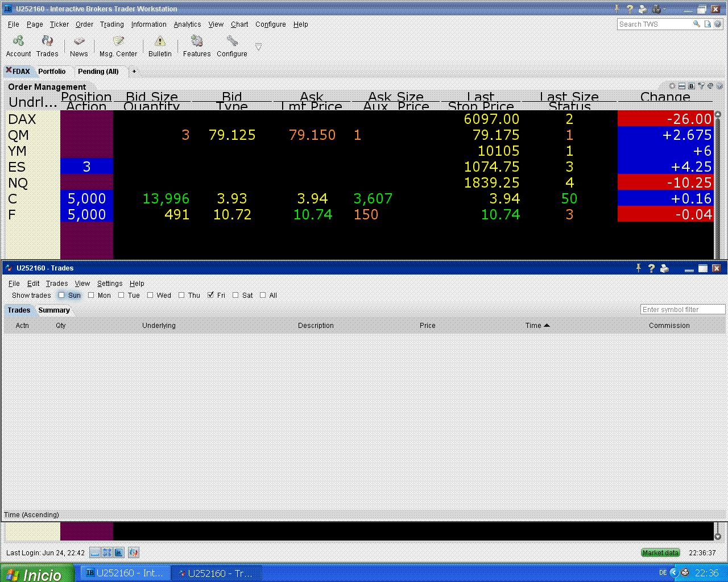The image size is (728, 582).
Task: Open the Msg. Center toolbar icon
Action: tap(118, 41)
